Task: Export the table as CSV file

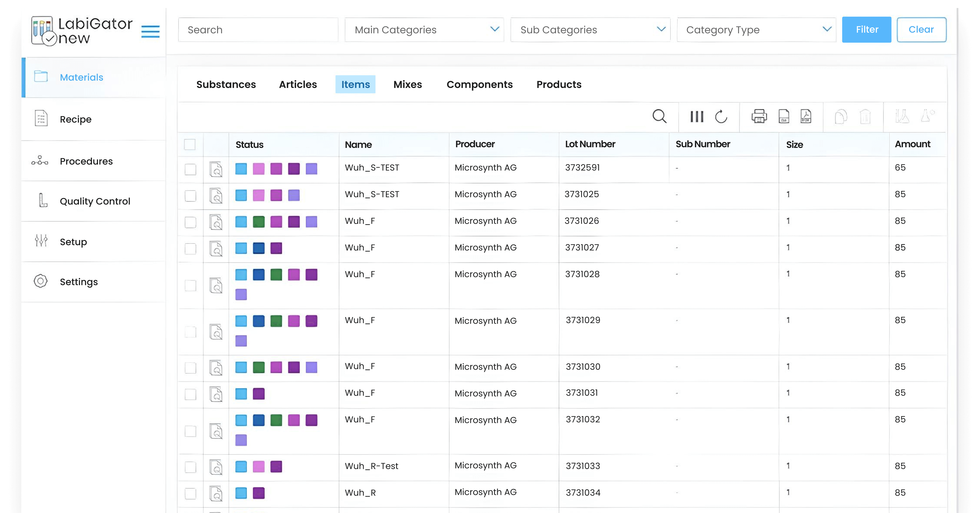Action: pos(784,116)
